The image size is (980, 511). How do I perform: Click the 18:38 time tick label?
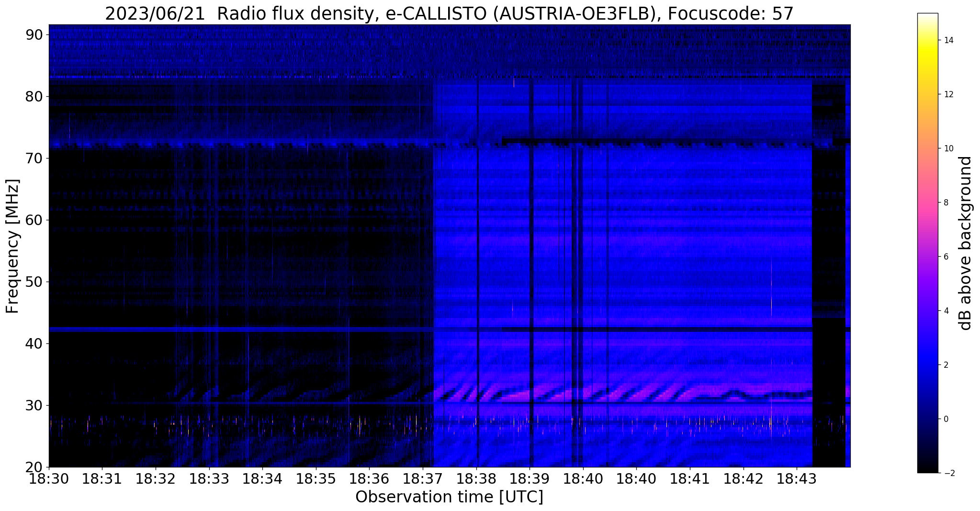click(x=476, y=478)
